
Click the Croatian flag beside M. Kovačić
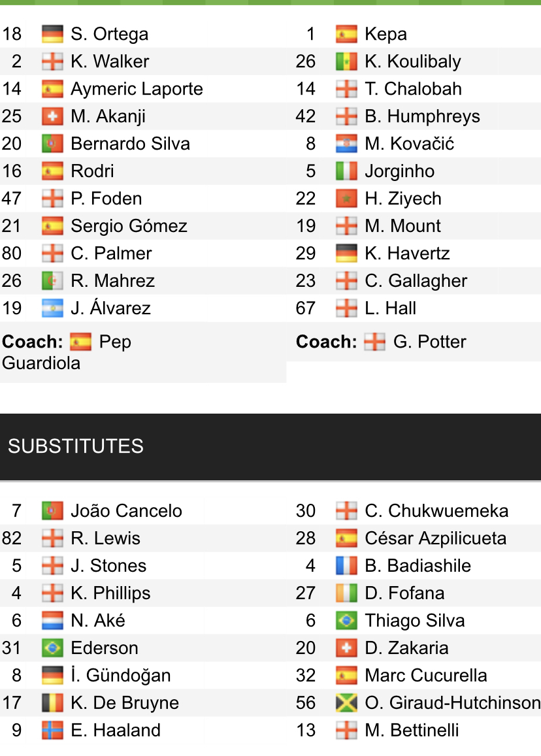[x=346, y=144]
